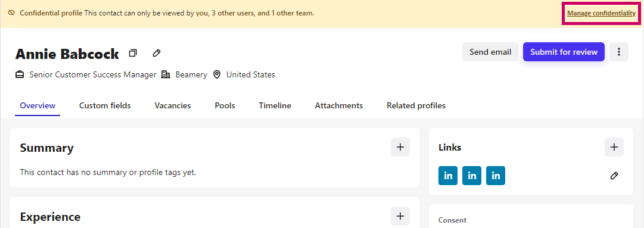Go to the Pools tab

[x=225, y=106]
